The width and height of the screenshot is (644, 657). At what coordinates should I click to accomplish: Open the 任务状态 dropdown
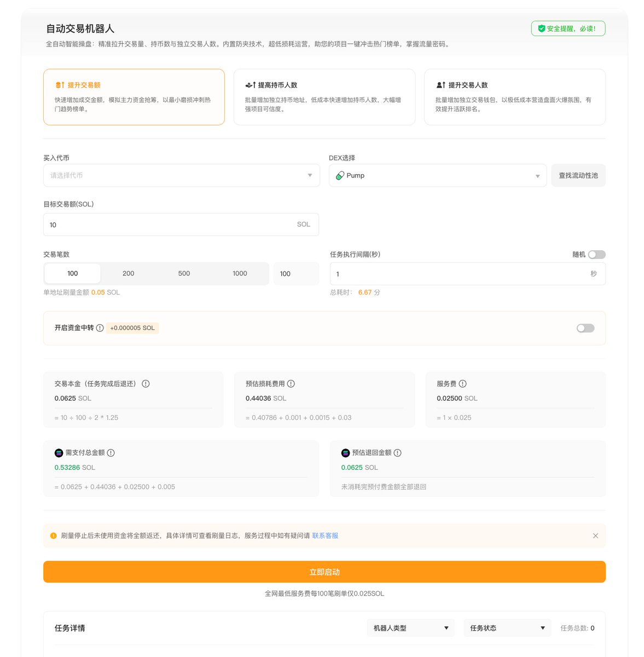point(507,628)
